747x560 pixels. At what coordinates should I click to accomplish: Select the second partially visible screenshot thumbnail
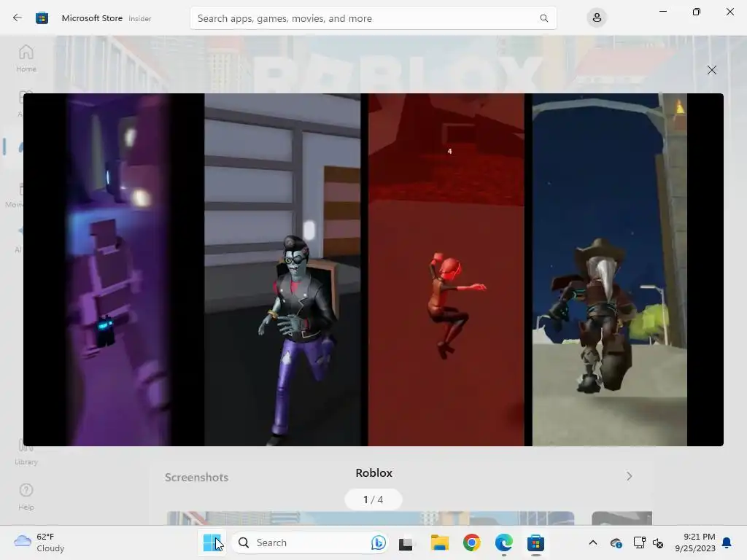[x=622, y=518]
